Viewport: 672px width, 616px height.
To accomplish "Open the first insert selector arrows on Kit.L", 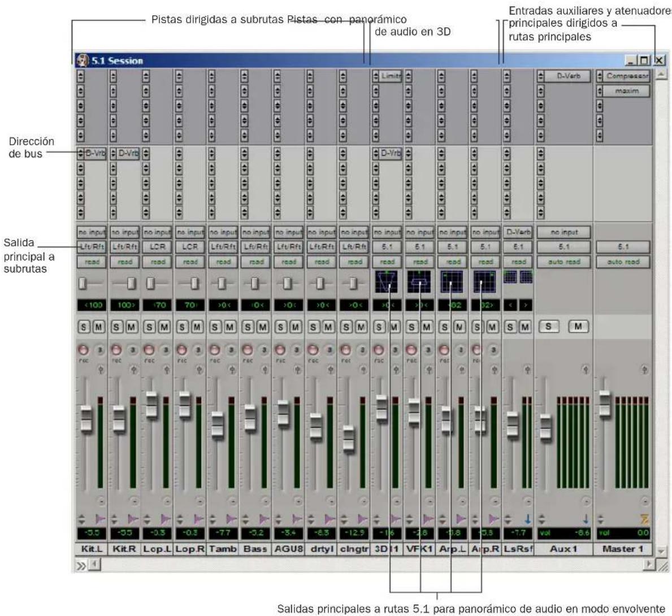I will 81,76.
